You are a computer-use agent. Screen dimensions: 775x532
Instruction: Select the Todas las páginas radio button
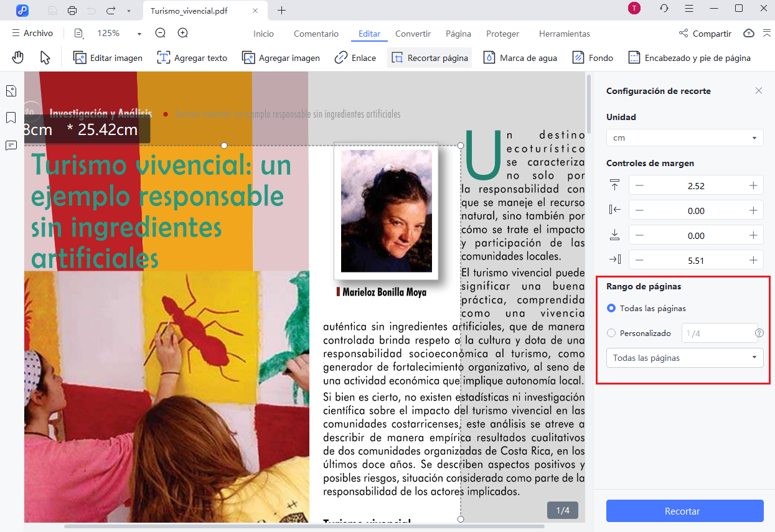coord(613,308)
